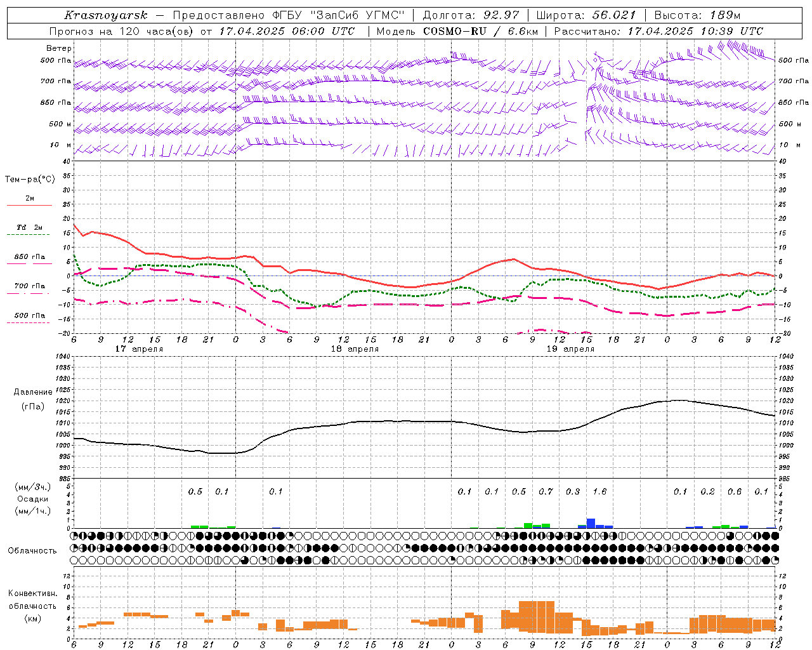
Task: Select the Долгота: 92.97 header value
Action: click(471, 15)
